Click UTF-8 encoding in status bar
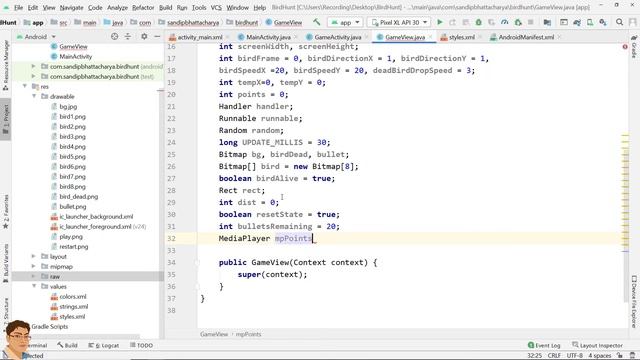 [574, 356]
